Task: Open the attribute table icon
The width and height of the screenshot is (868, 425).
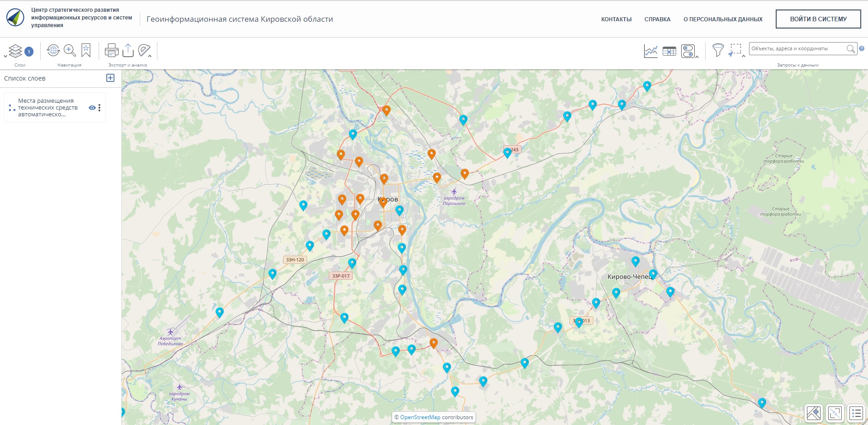Action: [x=669, y=51]
